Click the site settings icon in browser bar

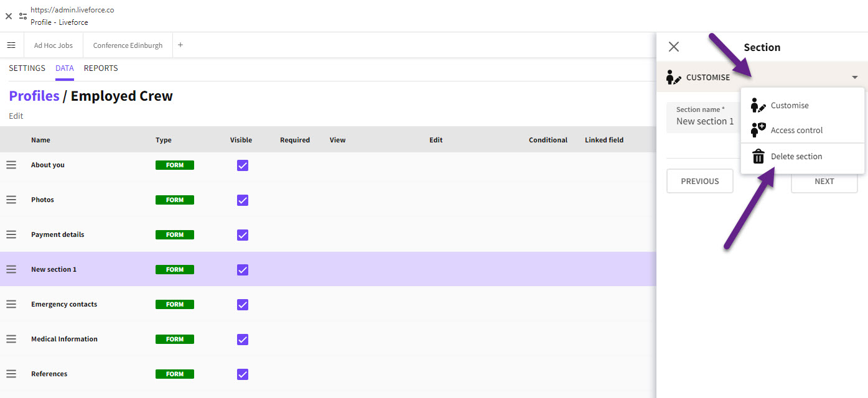23,16
